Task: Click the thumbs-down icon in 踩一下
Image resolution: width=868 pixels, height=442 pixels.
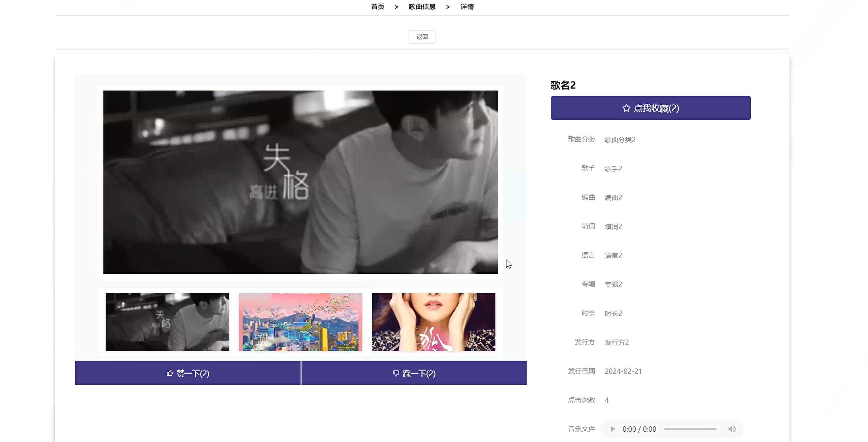Action: coord(396,373)
